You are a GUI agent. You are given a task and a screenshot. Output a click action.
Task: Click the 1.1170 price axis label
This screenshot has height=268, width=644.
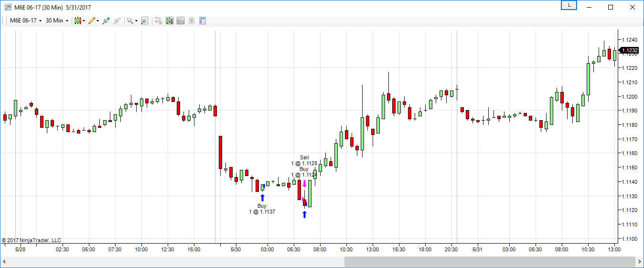point(630,139)
